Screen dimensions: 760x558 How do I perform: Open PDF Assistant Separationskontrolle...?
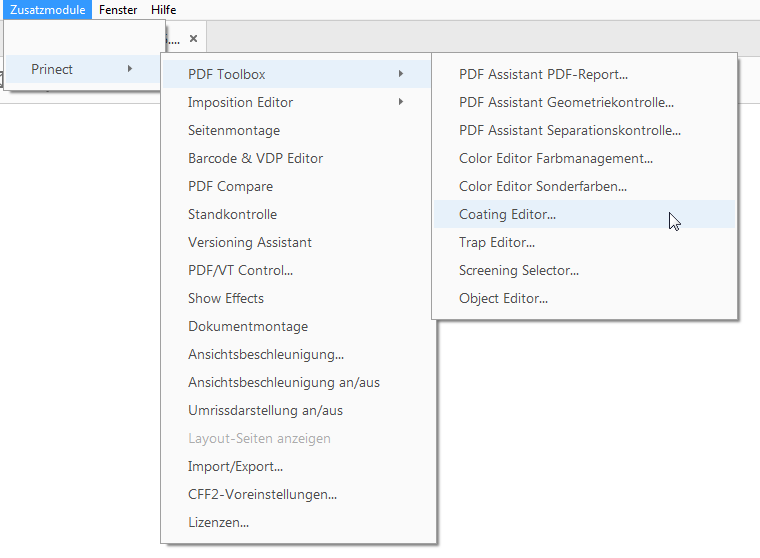click(584, 130)
